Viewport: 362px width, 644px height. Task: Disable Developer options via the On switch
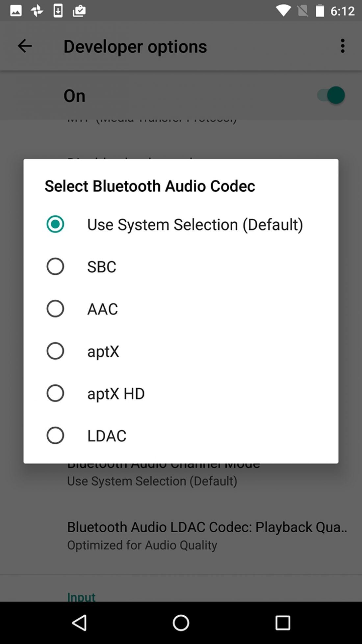pos(331,96)
